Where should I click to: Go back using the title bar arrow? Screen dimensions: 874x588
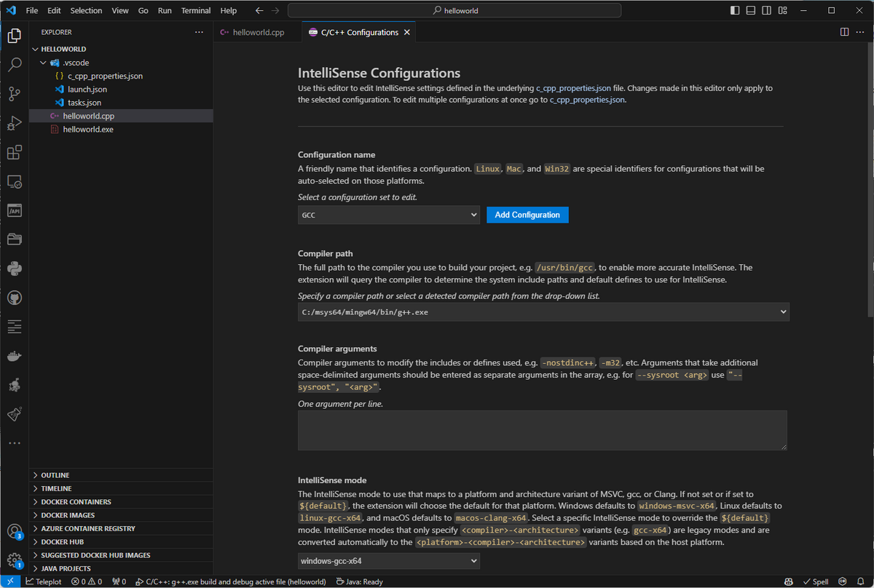click(x=259, y=11)
